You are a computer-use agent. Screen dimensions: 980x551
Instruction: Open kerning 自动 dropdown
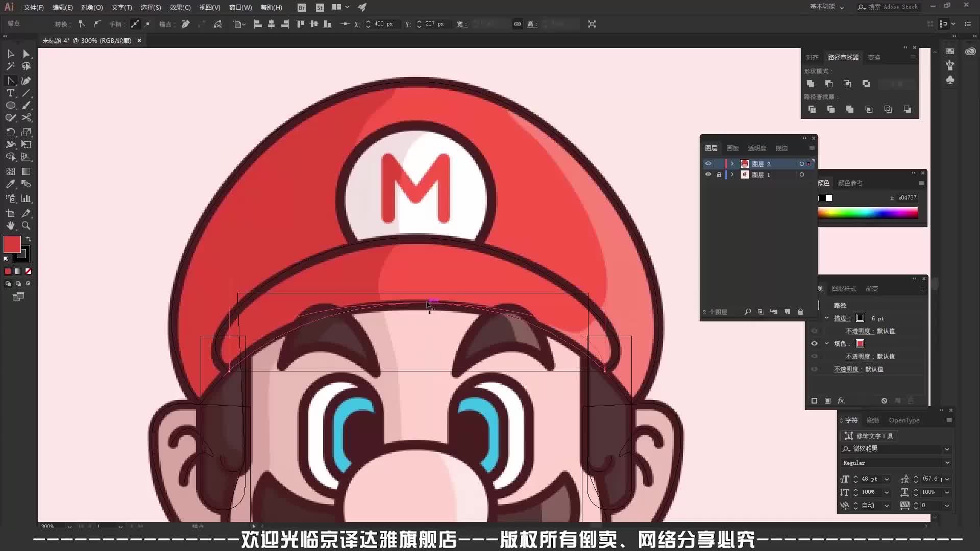click(x=887, y=506)
